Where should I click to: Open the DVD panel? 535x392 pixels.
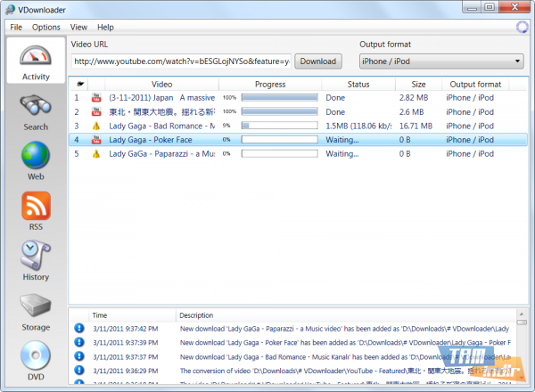click(36, 362)
